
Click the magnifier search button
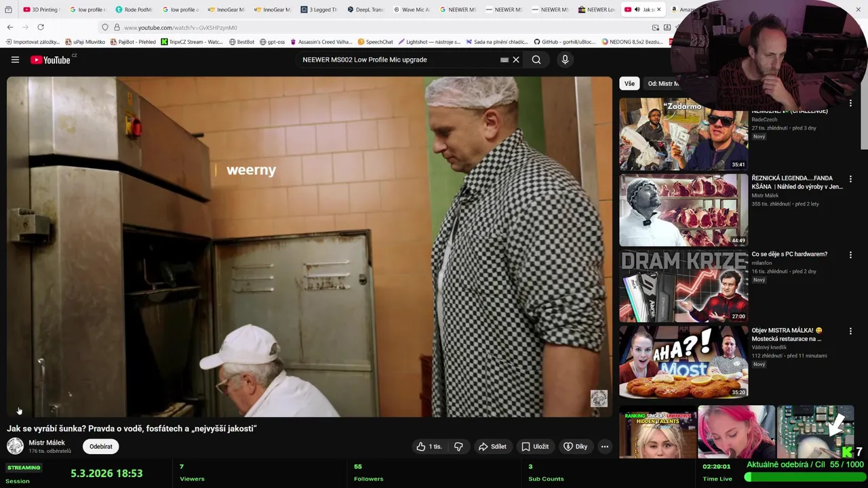(x=536, y=60)
